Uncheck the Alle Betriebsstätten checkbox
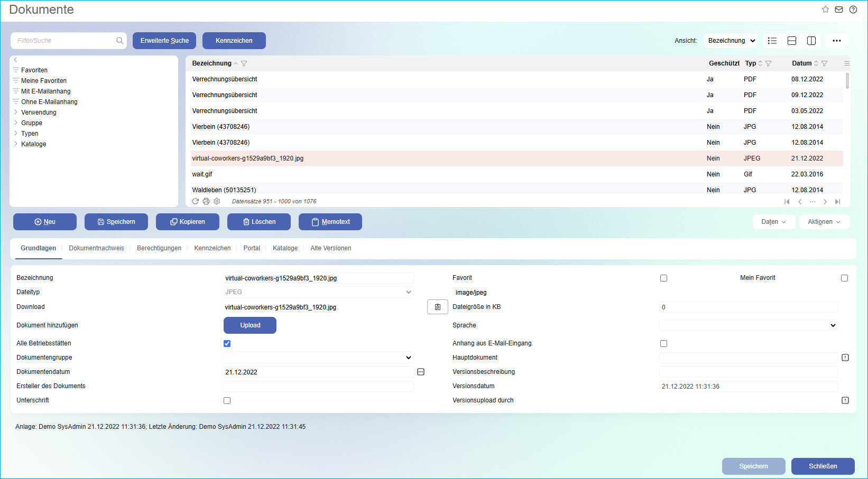 tap(227, 343)
